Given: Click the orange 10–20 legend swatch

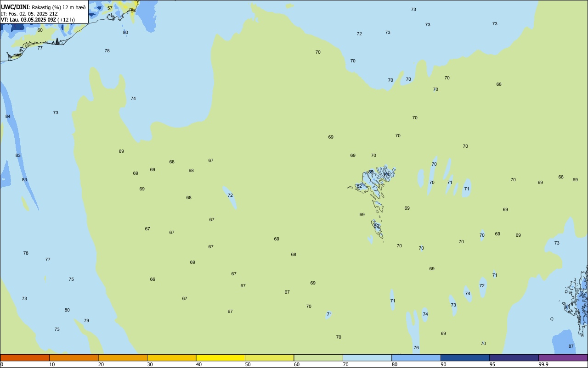Looking at the screenshot, I should (73, 357).
